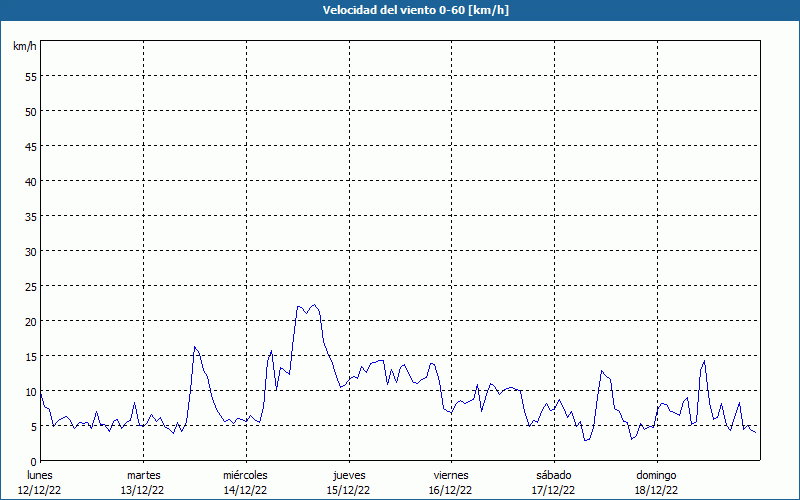Click the chart title 'Velocidad del viento 0-60 [km/h]'

[x=416, y=10]
